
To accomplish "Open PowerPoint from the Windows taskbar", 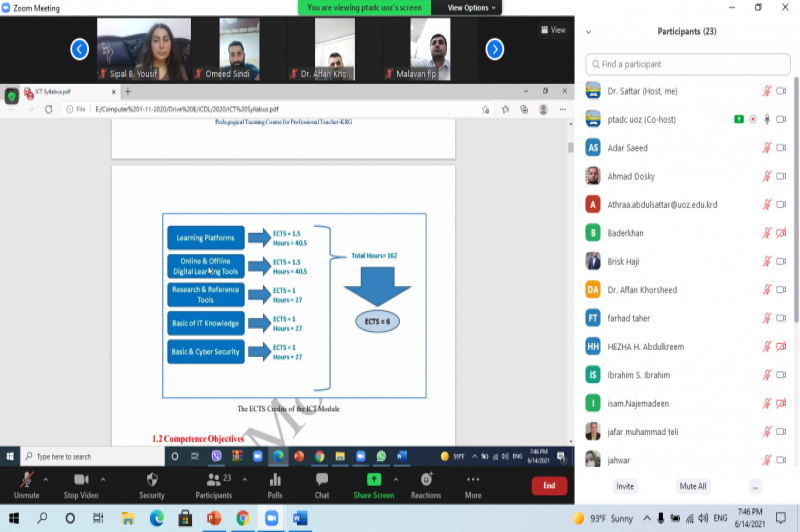I will [213, 518].
